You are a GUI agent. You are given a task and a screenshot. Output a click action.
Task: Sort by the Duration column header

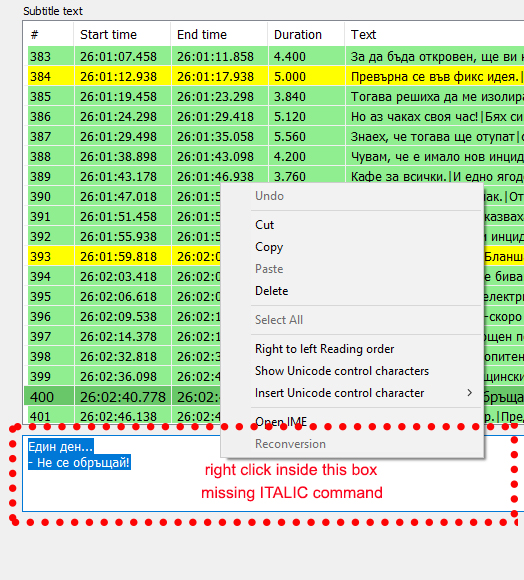tap(306, 34)
